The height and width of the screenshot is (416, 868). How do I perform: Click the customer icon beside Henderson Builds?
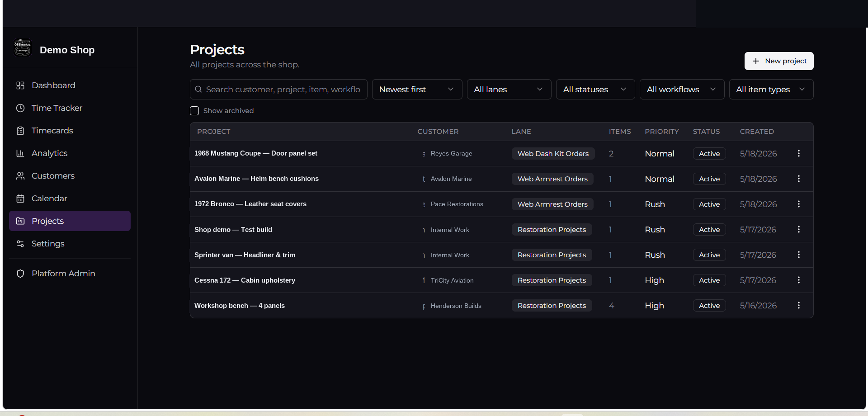pyautogui.click(x=424, y=306)
